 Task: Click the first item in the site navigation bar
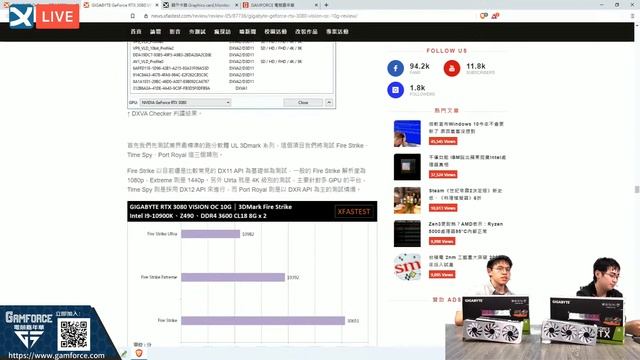point(136,31)
